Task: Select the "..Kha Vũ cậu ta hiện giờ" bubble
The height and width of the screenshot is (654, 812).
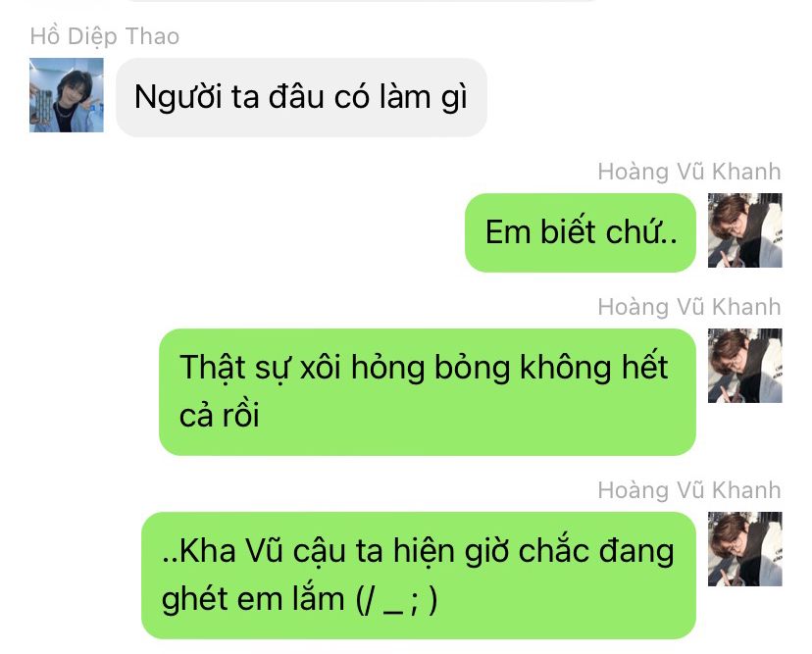Action: click(419, 576)
